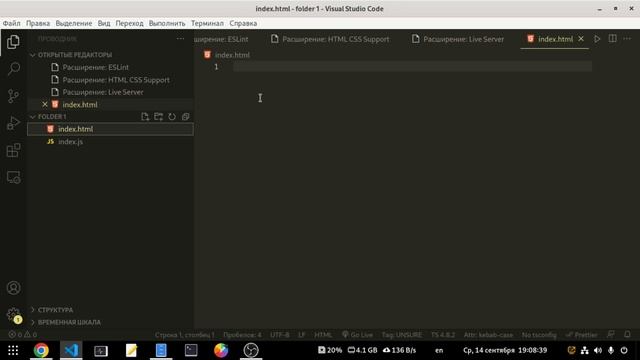Viewport: 640px width, 360px height.
Task: Click TS 4.8.2 version status item
Action: (443, 335)
